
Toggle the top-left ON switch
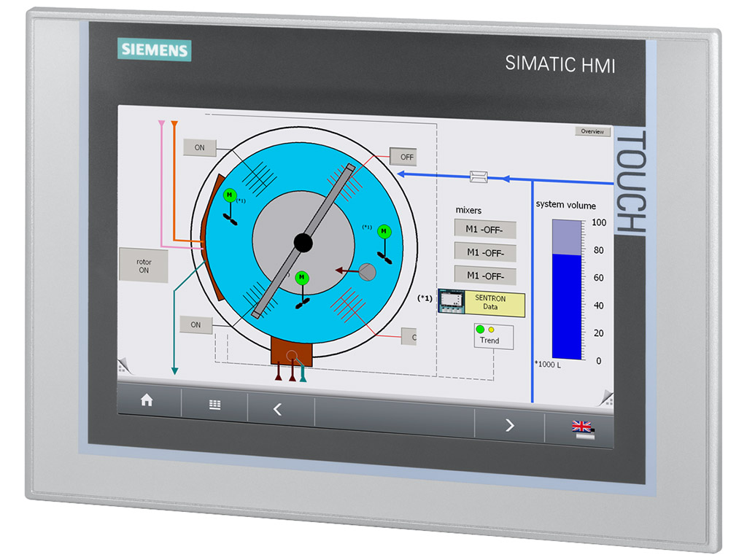tap(199, 147)
